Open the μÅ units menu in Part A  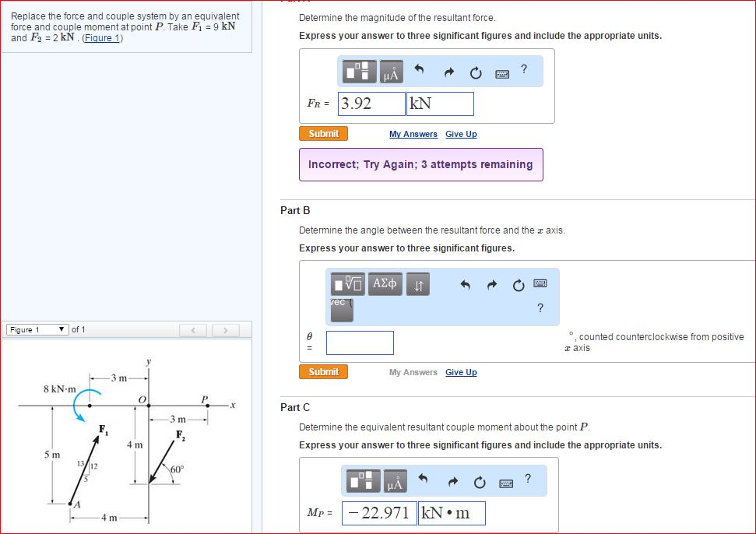click(390, 72)
